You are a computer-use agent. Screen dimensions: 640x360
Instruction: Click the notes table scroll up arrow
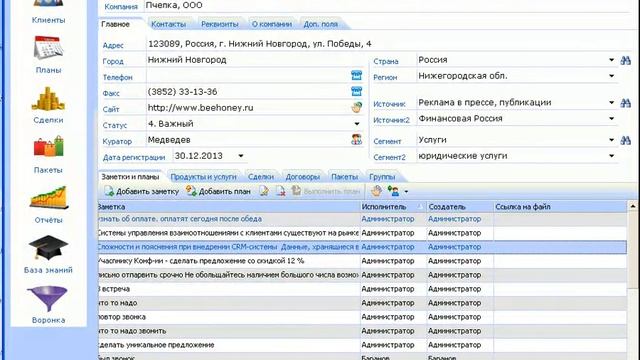coord(633,207)
